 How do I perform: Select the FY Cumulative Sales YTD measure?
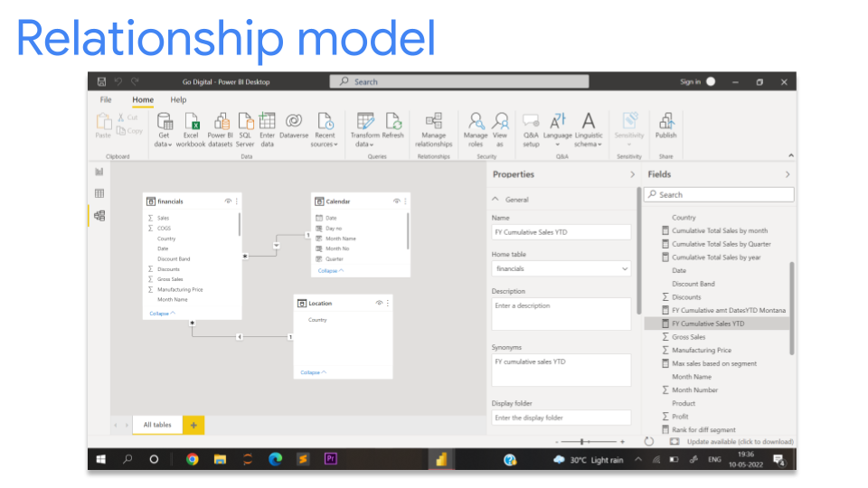click(x=716, y=324)
